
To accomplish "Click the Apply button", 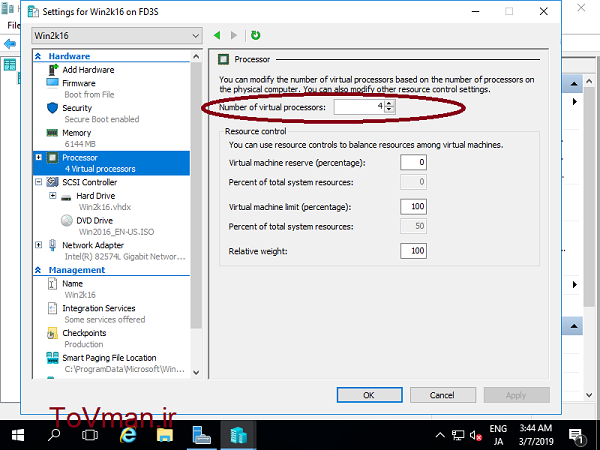I will 517,395.
